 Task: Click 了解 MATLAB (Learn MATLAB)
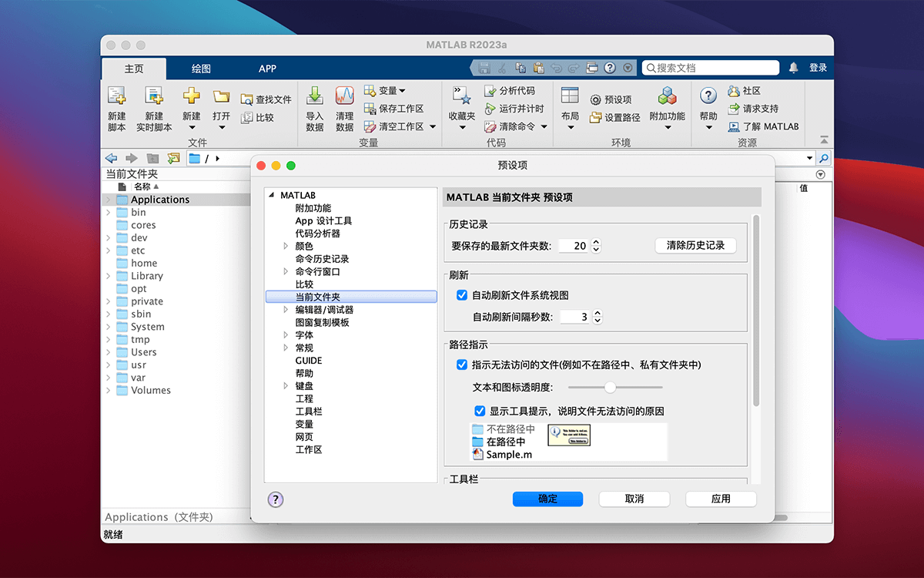pos(762,126)
